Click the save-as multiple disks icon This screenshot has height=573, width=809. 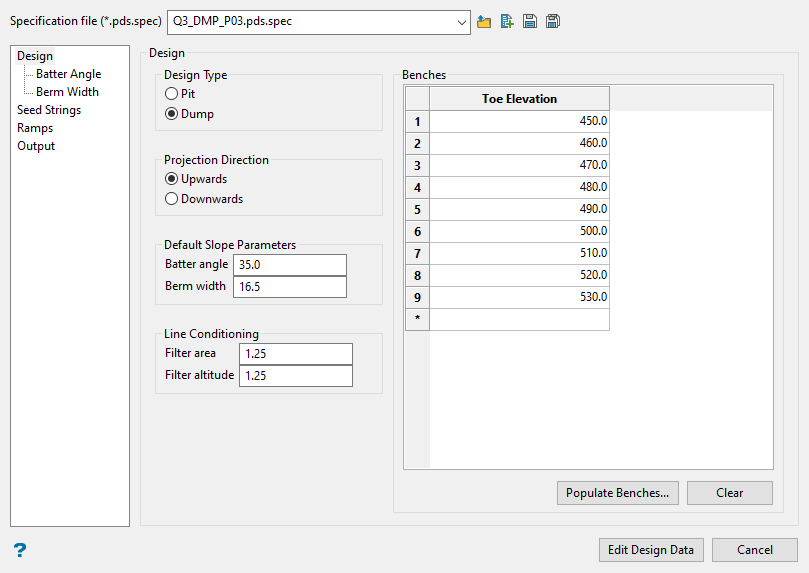(553, 22)
